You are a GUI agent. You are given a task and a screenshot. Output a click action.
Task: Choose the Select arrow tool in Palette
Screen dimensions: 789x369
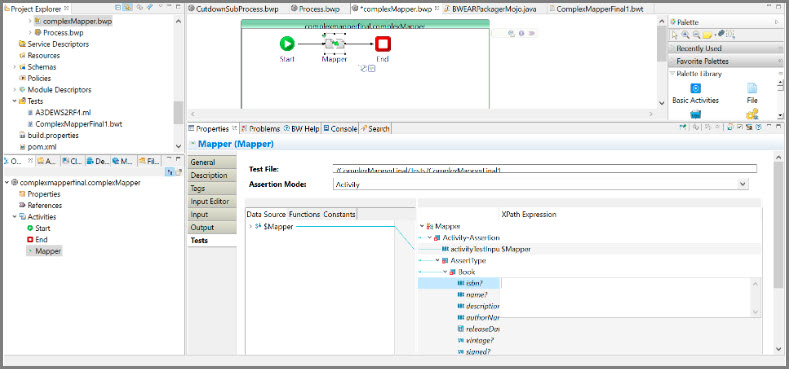point(675,35)
